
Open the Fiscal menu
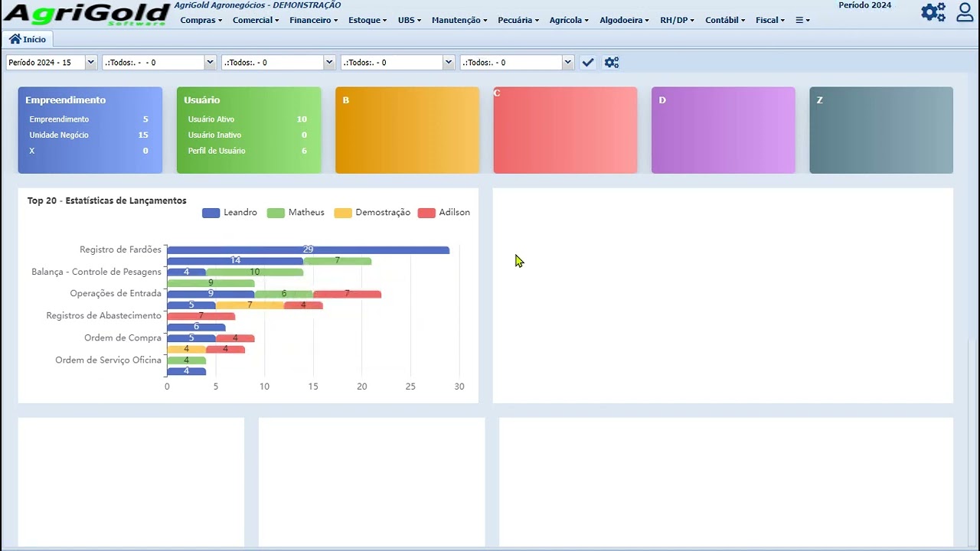tap(770, 20)
